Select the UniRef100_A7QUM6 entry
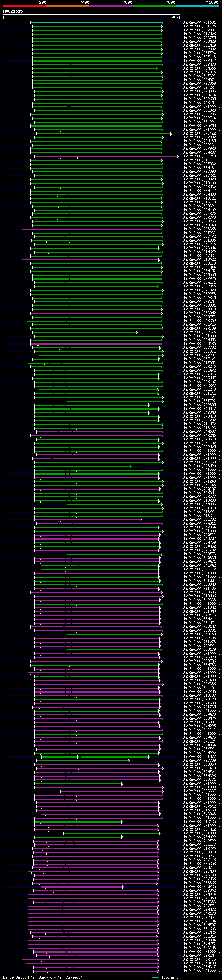222x980 pixels. (x=199, y=91)
